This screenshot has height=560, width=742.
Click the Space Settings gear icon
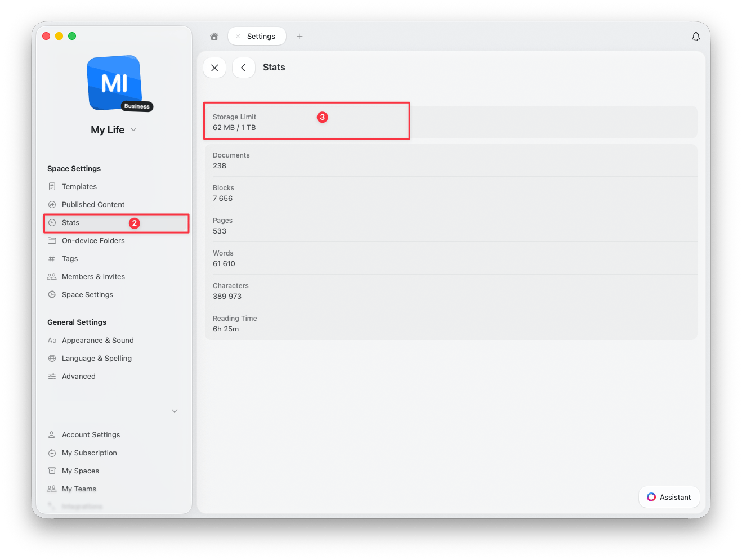click(52, 295)
